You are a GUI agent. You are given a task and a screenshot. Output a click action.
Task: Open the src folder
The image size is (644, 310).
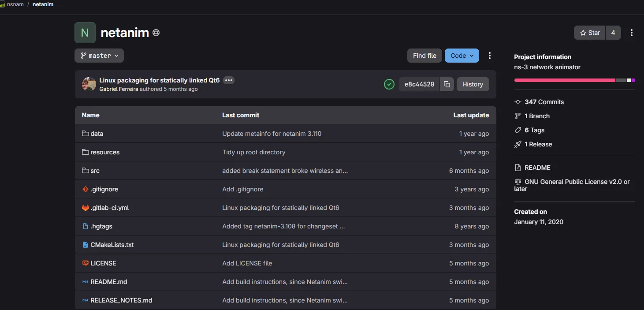tap(95, 171)
